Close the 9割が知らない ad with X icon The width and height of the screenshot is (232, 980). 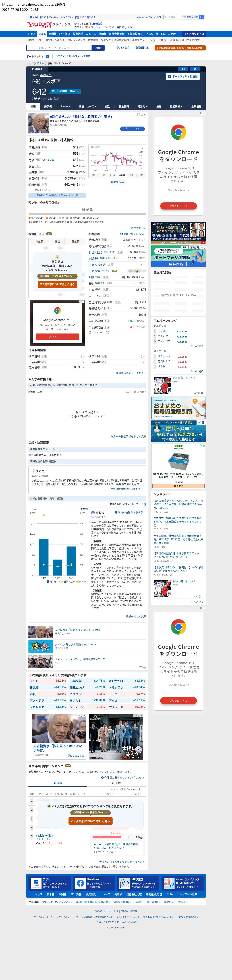(x=144, y=114)
